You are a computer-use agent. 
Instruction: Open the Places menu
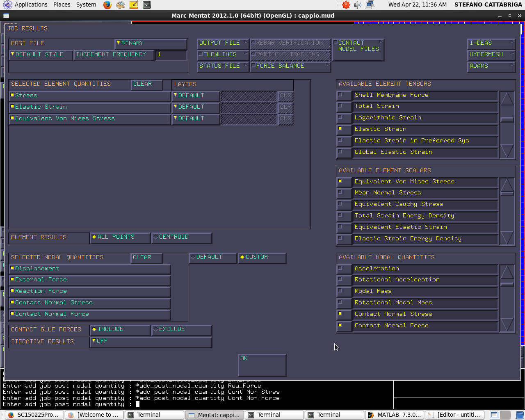(62, 5)
